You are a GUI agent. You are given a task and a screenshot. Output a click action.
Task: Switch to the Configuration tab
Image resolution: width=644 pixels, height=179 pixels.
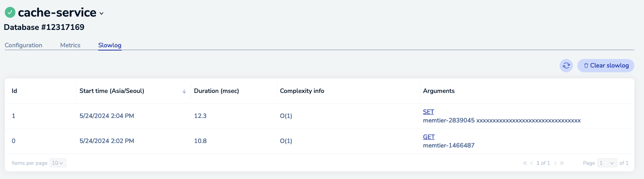point(23,45)
